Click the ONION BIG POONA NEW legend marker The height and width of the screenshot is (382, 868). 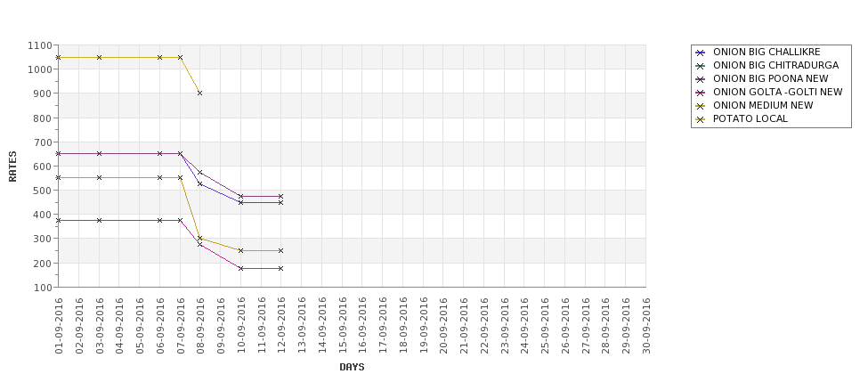(701, 79)
